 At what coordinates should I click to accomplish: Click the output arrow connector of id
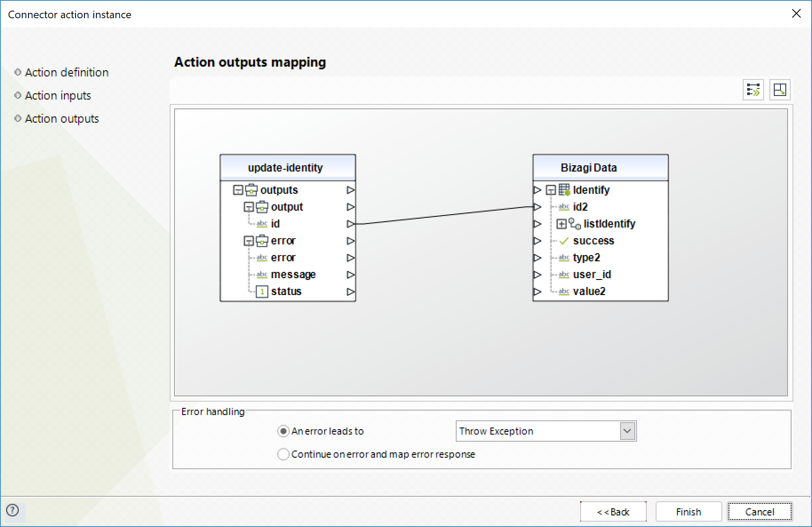tap(350, 224)
